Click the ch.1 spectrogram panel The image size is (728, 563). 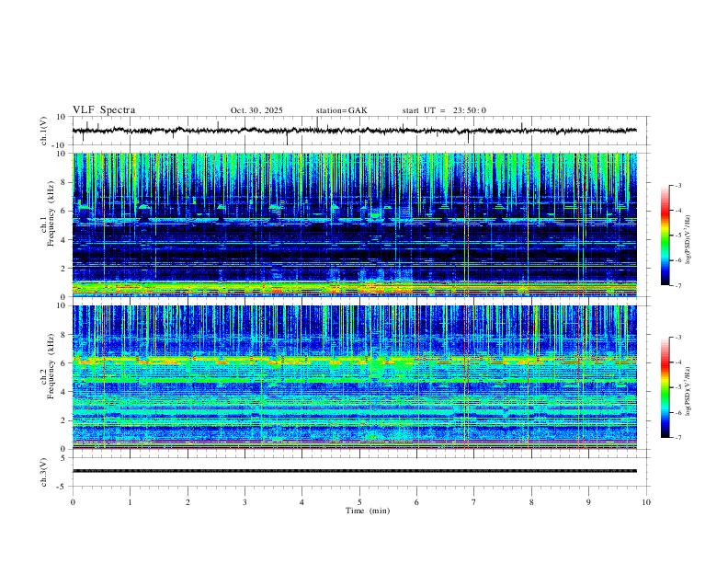[x=355, y=224]
